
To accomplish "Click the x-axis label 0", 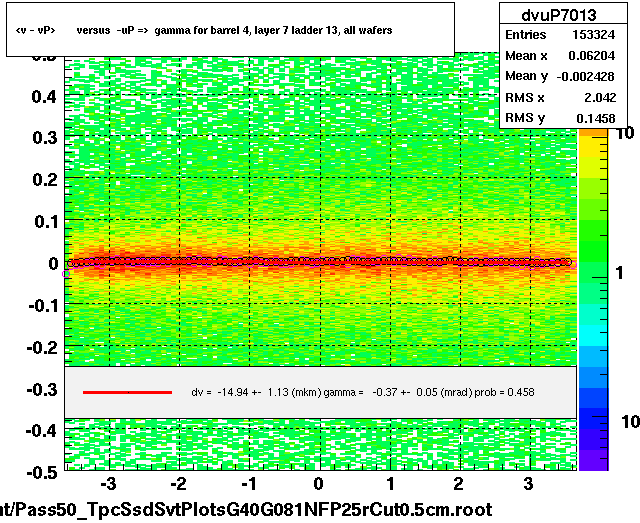I will (319, 484).
